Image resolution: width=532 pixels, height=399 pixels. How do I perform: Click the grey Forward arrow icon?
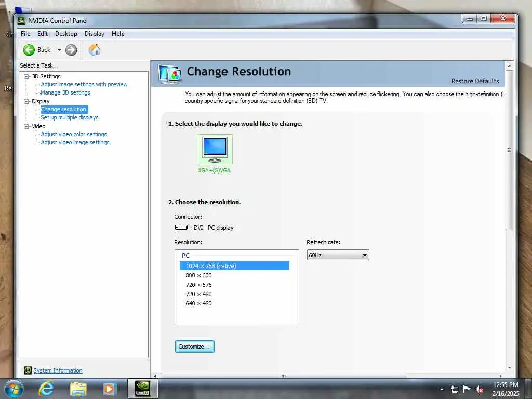coord(71,50)
